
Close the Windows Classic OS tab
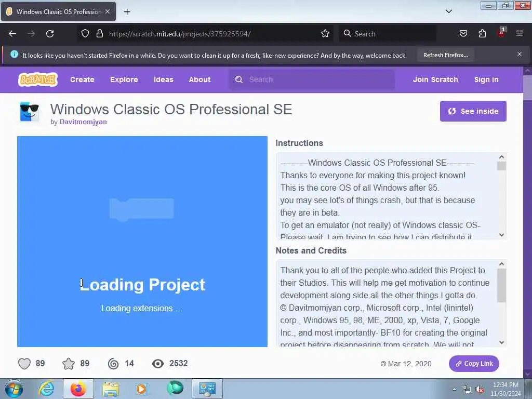108,11
